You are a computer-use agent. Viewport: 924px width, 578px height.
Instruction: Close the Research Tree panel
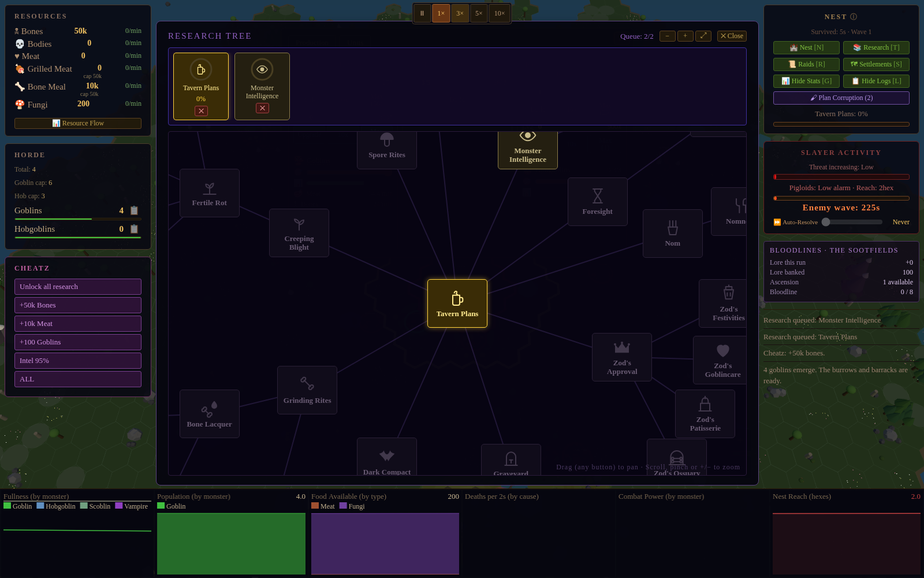coord(732,36)
